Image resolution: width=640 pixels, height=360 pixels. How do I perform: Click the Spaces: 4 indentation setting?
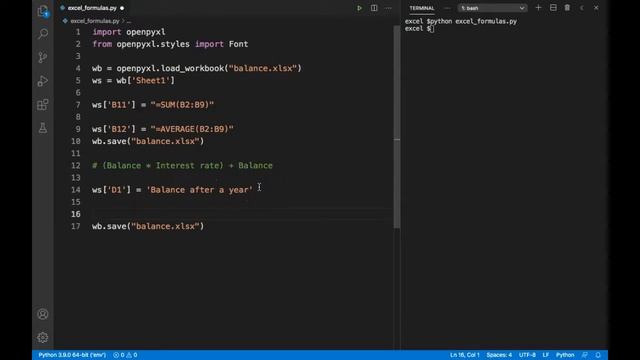point(499,355)
